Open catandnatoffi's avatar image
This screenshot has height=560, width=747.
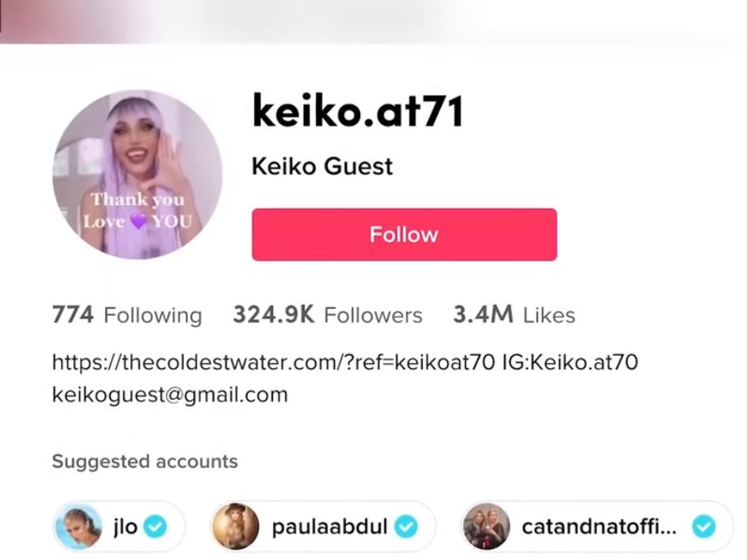tap(486, 527)
